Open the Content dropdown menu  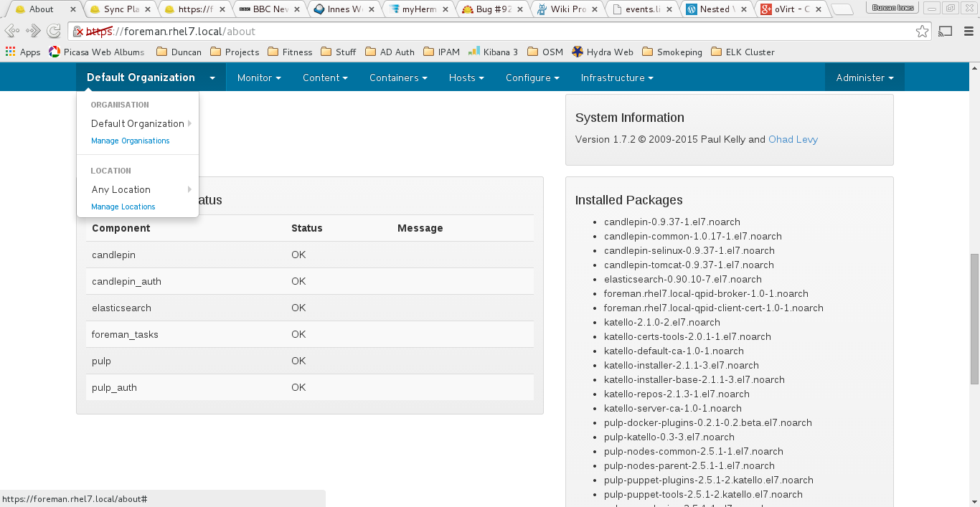coord(325,77)
